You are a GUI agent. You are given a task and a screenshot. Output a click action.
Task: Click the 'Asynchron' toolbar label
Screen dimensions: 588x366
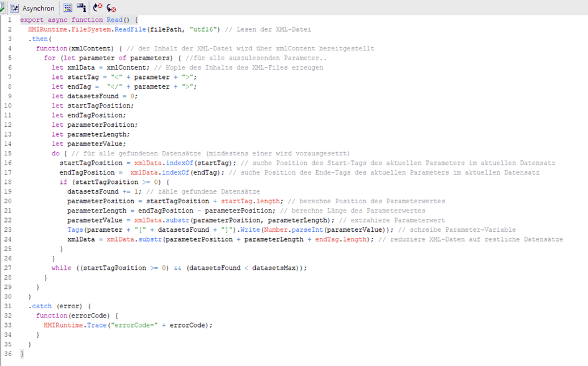coord(38,8)
